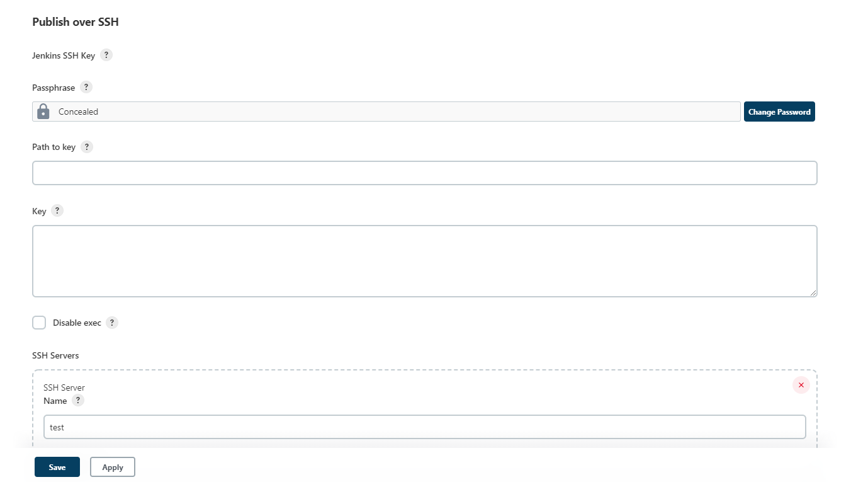Save the configuration
Screen dimensions: 868x482
tap(57, 467)
